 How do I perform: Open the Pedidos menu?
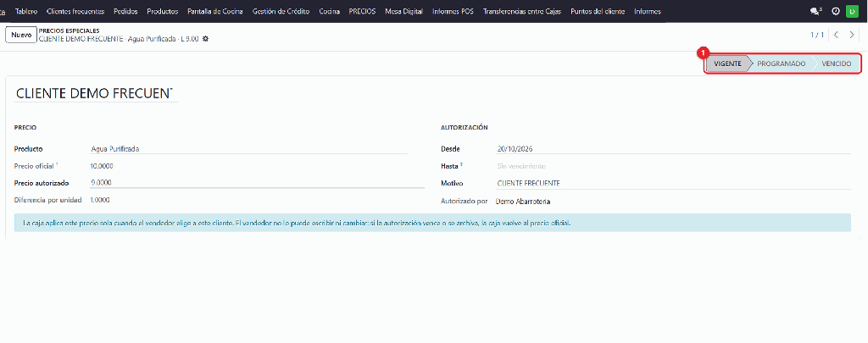125,11
